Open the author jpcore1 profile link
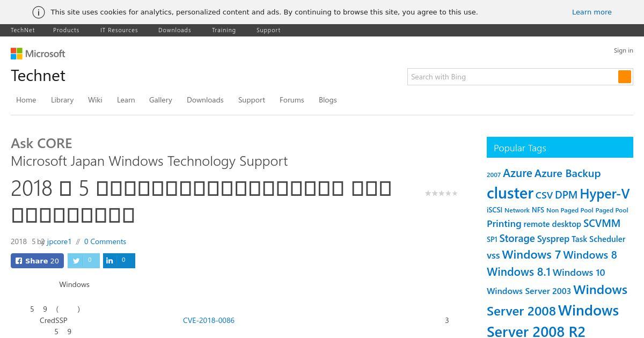 pyautogui.click(x=59, y=241)
